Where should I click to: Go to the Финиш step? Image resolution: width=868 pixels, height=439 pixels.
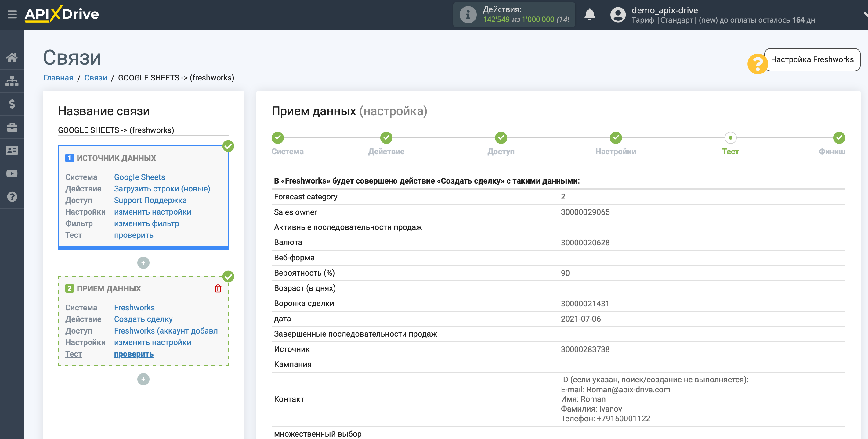pos(839,138)
